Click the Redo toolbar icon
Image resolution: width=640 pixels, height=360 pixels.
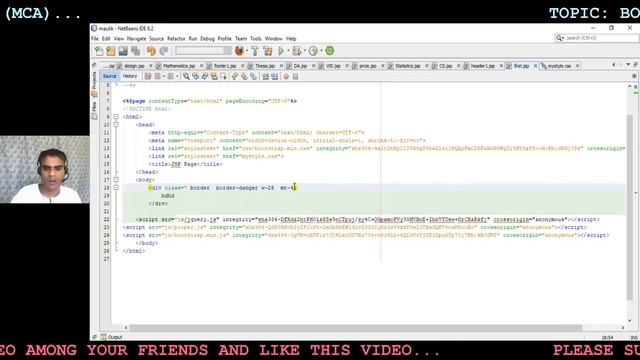(164, 51)
